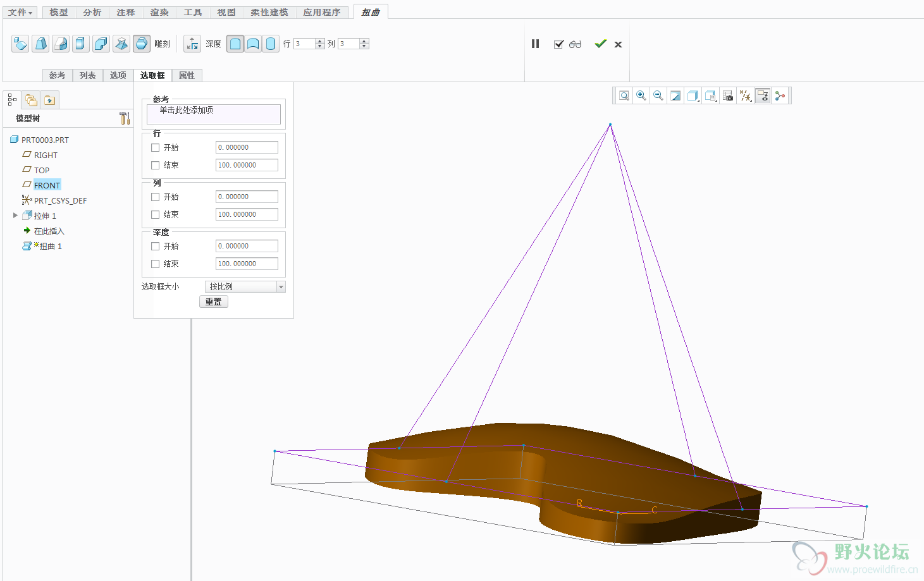924x581 pixels.
Task: Select FRONT plane in model tree
Action: click(x=47, y=185)
